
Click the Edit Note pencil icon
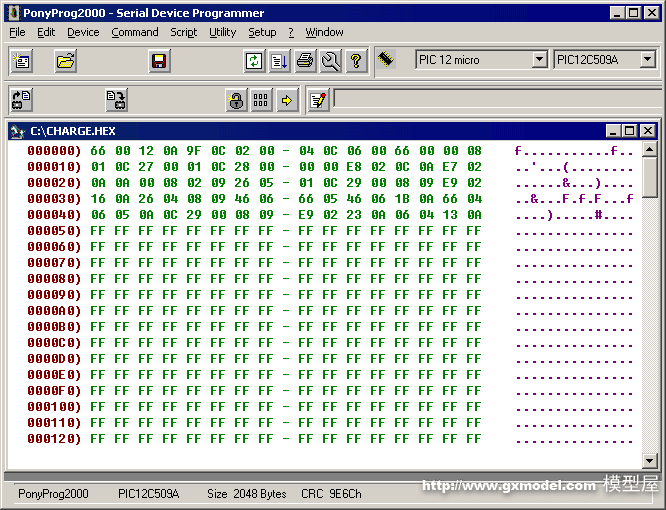318,100
